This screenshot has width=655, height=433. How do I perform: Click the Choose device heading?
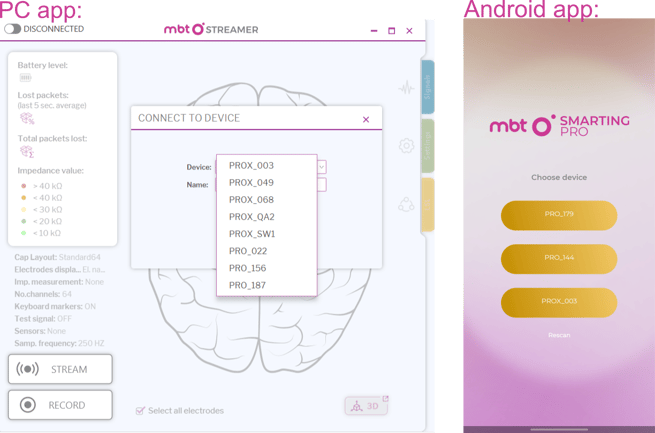pyautogui.click(x=559, y=177)
